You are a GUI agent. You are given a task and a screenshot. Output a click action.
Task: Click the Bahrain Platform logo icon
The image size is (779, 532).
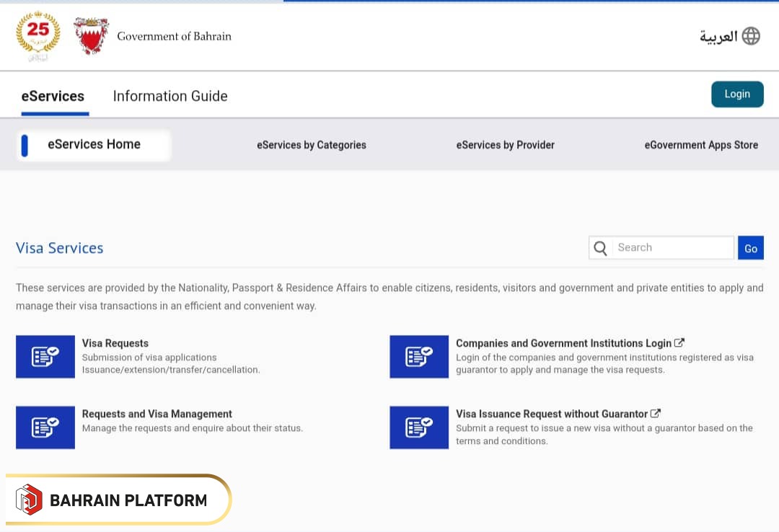pyautogui.click(x=30, y=499)
